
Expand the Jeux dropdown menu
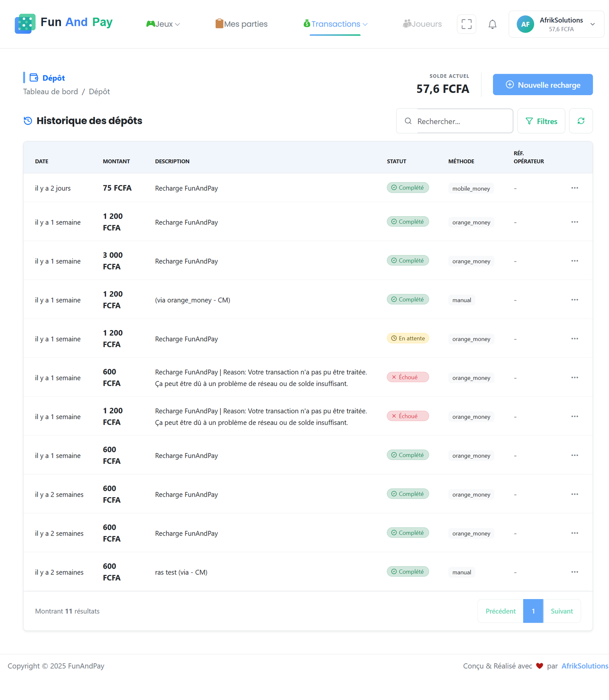pyautogui.click(x=163, y=24)
